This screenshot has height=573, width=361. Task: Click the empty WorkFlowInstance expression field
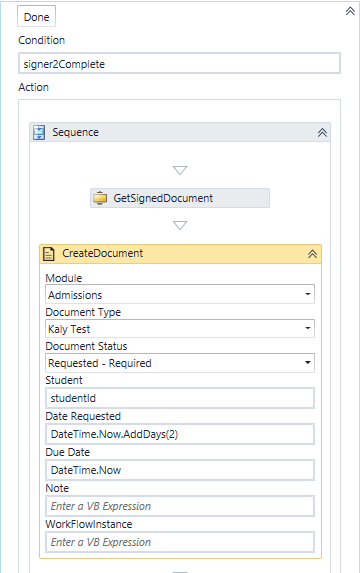tap(180, 542)
